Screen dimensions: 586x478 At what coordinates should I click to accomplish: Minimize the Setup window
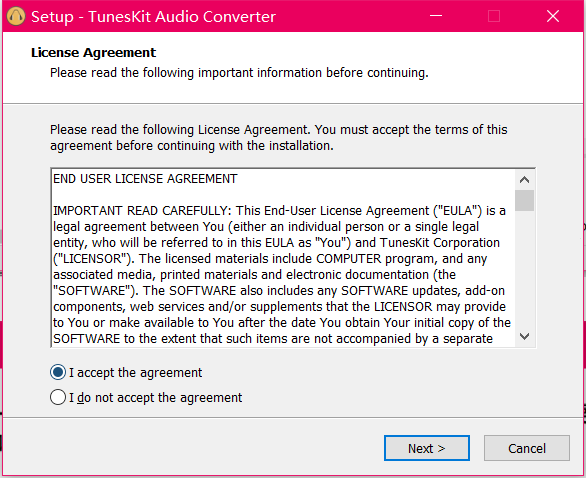[436, 16]
